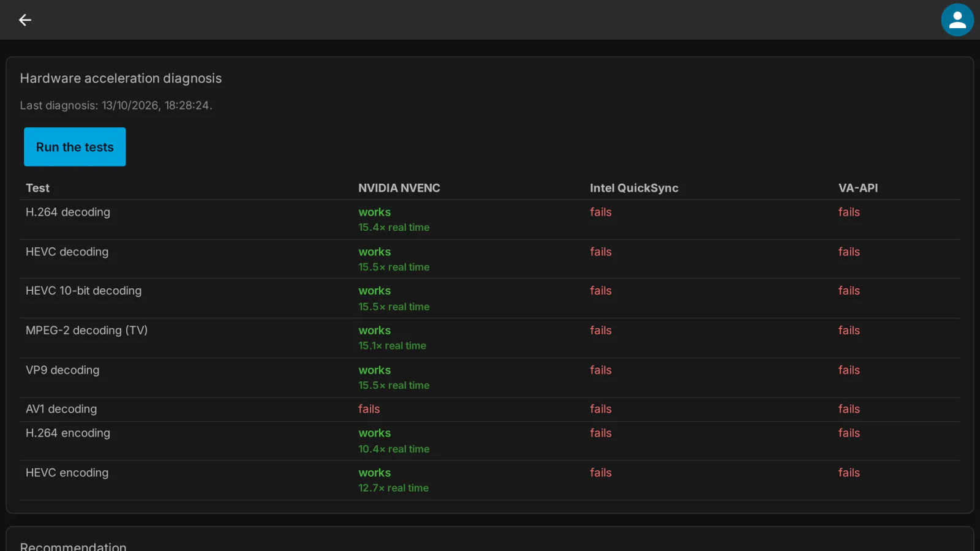Click VA-API fails result for AV1 decoding
The image size is (980, 551).
[849, 409]
